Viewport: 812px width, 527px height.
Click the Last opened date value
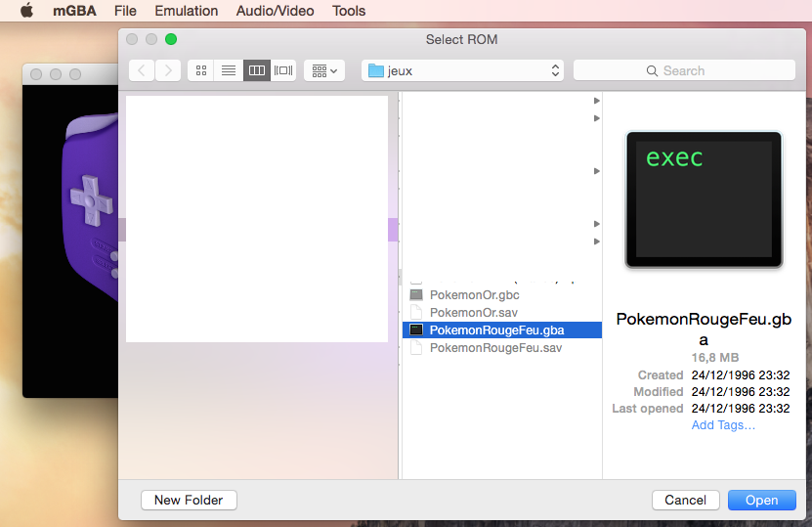(741, 409)
